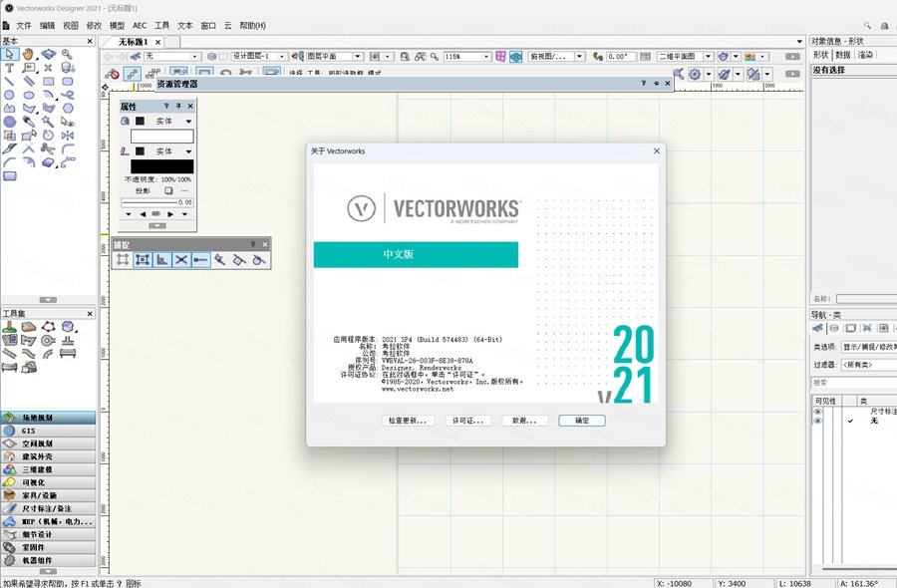Select the Fillet tool
Screen dimensions: 897x588
[x=68, y=149]
